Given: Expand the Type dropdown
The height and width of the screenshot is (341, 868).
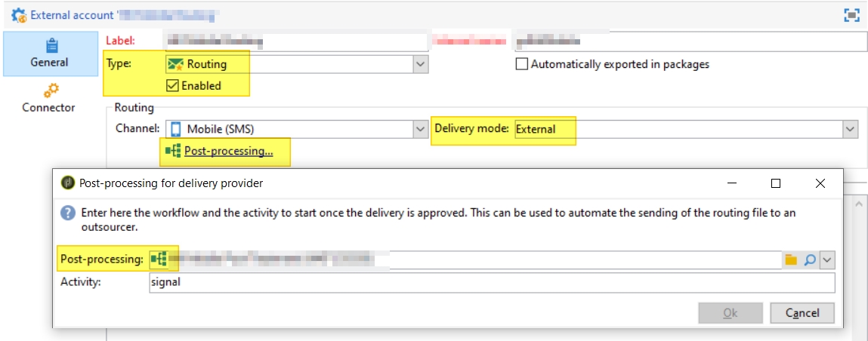Looking at the screenshot, I should 421,65.
